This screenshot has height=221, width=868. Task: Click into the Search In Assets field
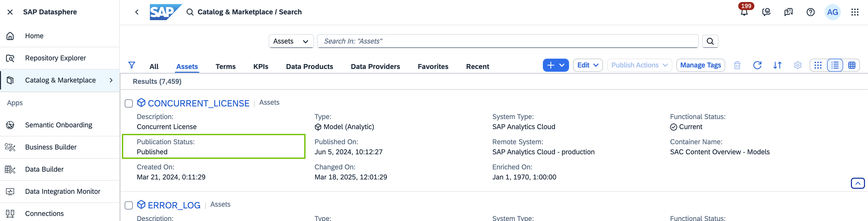[x=507, y=41]
